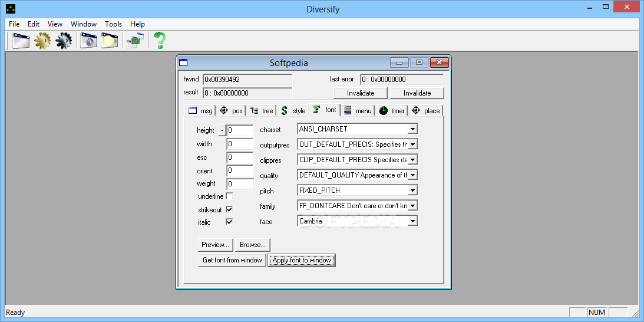Click the result field value
644x322 pixels.
[x=247, y=93]
